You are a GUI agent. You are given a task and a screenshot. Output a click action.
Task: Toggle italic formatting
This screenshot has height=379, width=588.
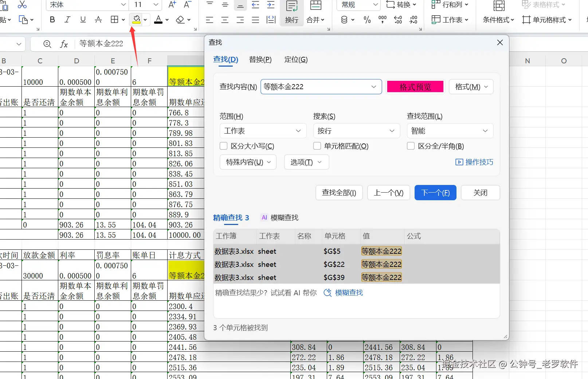pos(67,20)
